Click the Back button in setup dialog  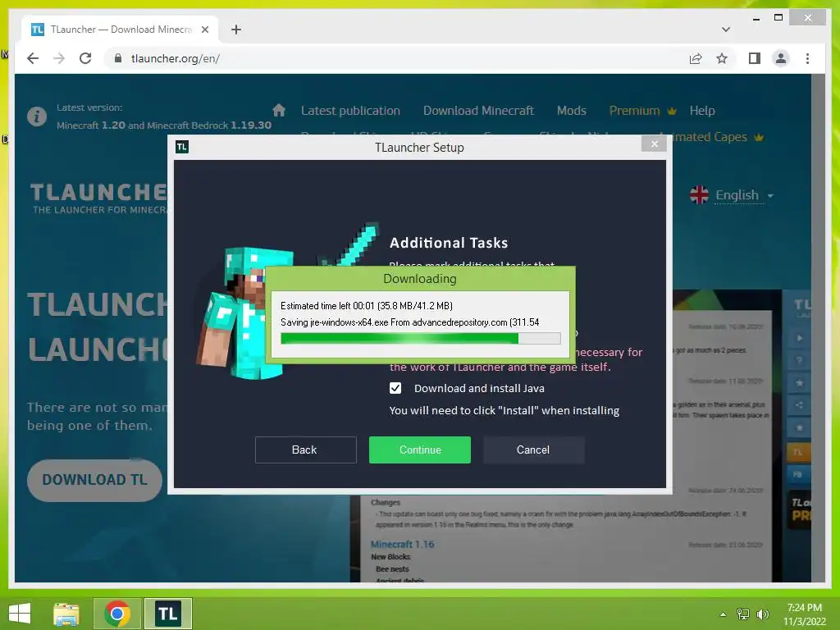[x=305, y=450]
